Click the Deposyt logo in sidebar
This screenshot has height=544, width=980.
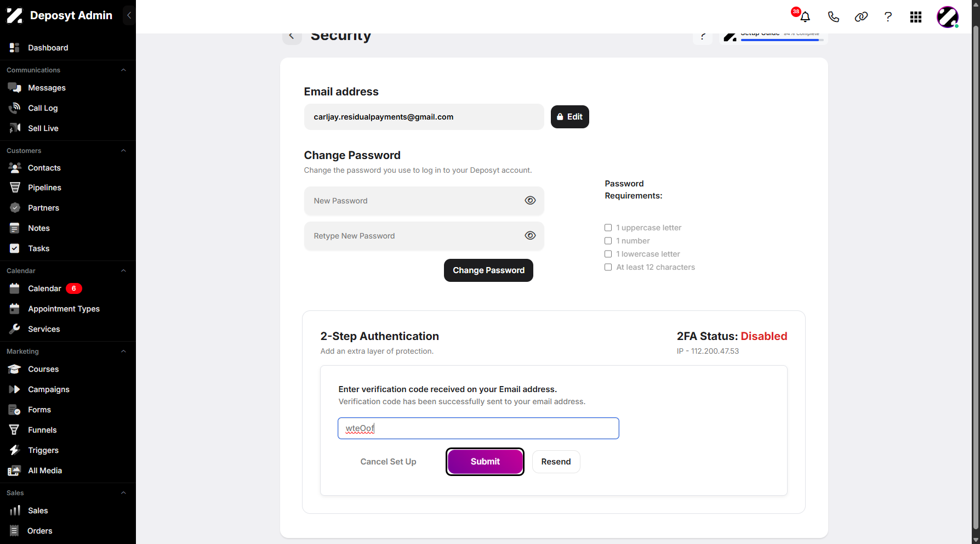pyautogui.click(x=15, y=15)
